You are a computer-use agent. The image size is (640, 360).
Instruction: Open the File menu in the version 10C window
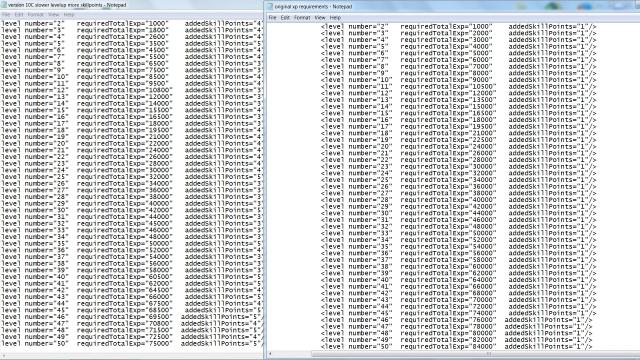(6, 14)
